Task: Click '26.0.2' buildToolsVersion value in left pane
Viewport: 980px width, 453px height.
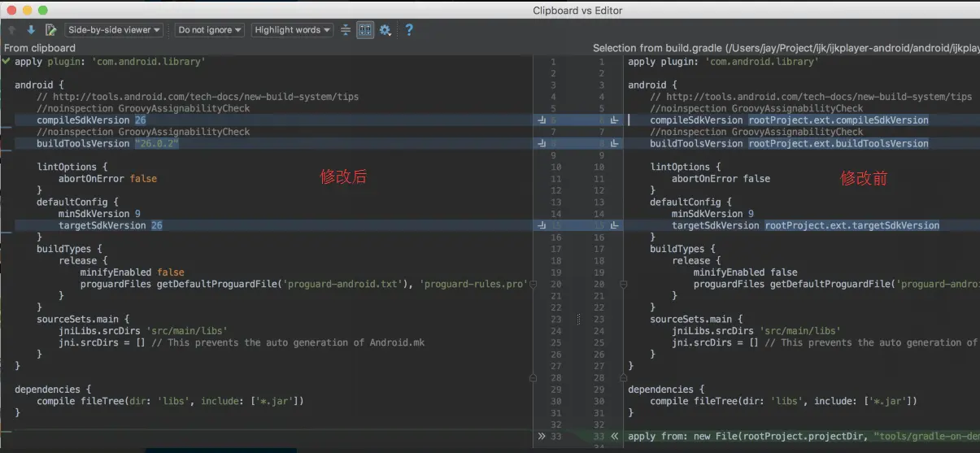Action: (x=156, y=143)
